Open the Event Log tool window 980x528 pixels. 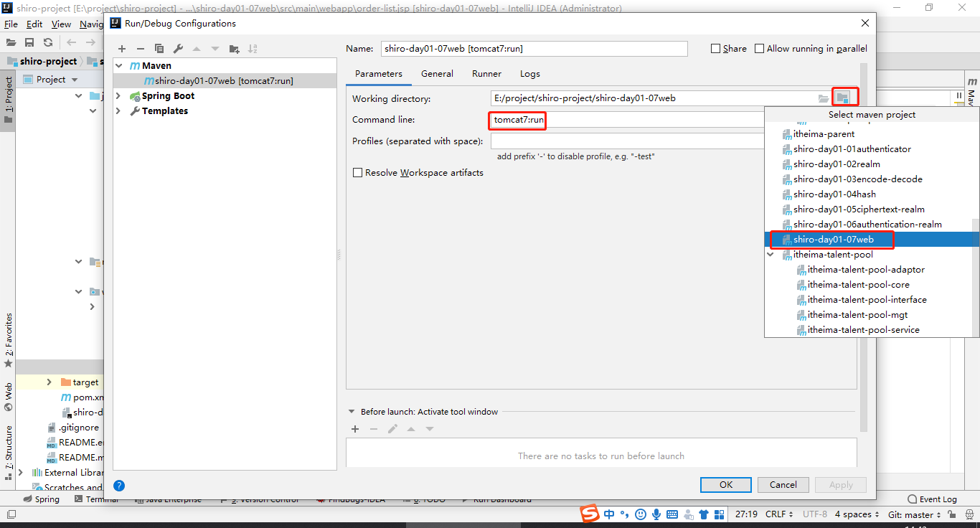[x=933, y=499]
